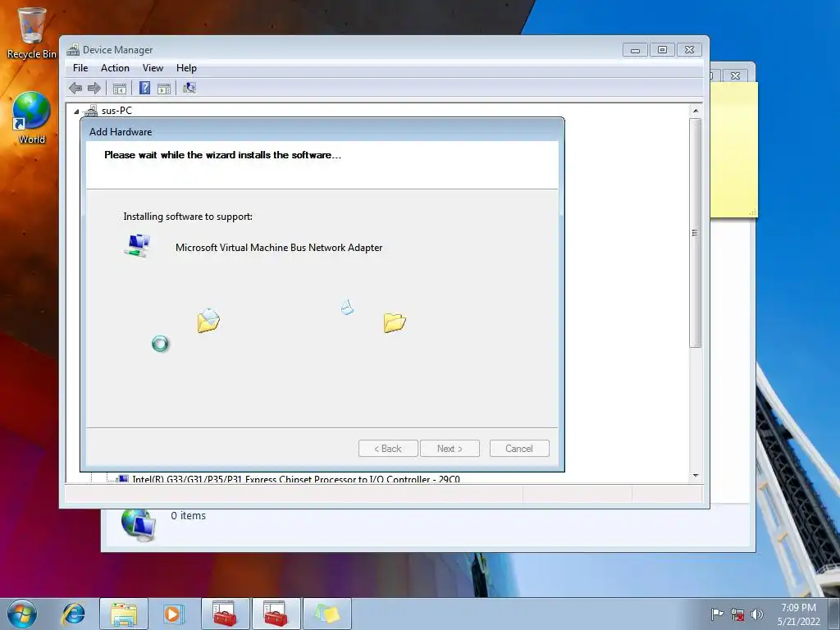The width and height of the screenshot is (840, 630).
Task: Click network status tray icon
Action: pos(737,614)
